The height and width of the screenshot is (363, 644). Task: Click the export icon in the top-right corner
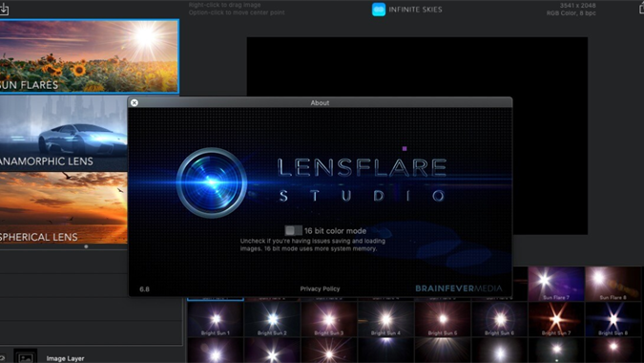(641, 9)
